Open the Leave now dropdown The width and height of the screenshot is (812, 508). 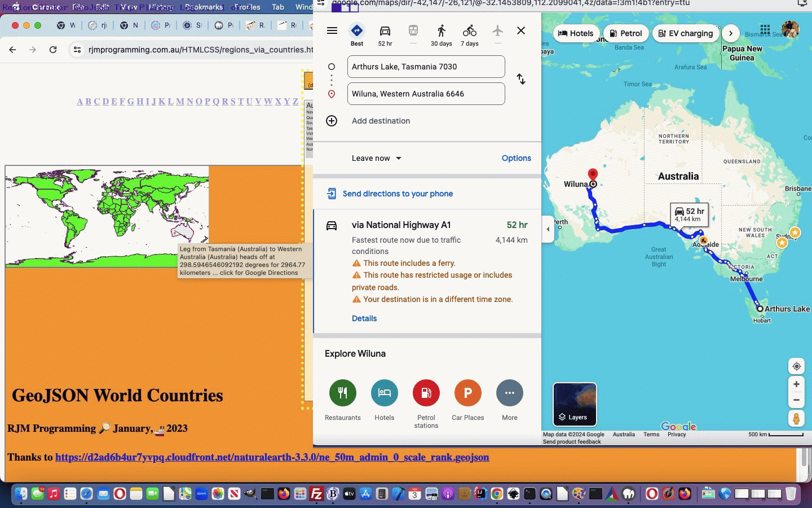(x=377, y=158)
